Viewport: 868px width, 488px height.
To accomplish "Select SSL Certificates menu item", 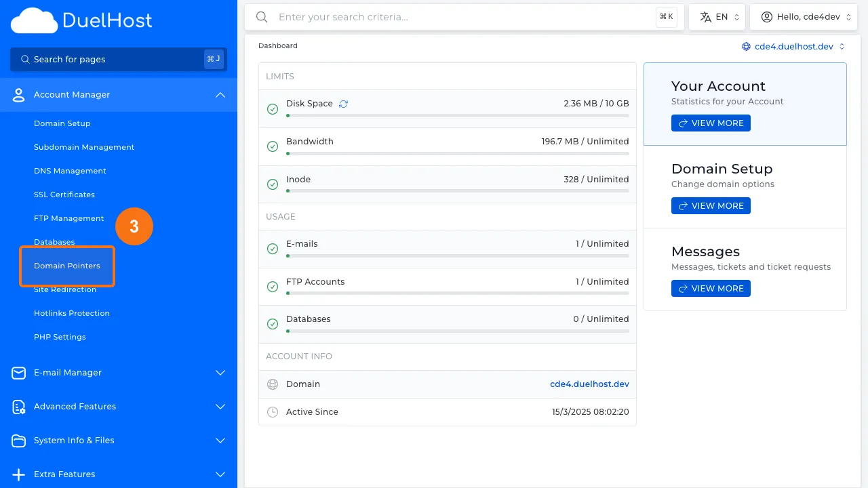I will point(64,195).
